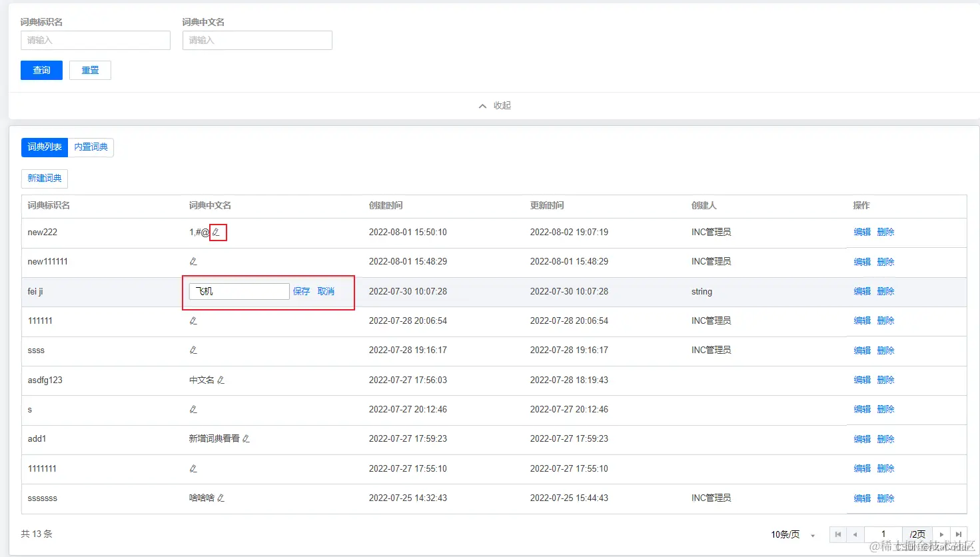980x557 pixels.
Task: Click 编辑 for the sssssss row
Action: pos(862,498)
